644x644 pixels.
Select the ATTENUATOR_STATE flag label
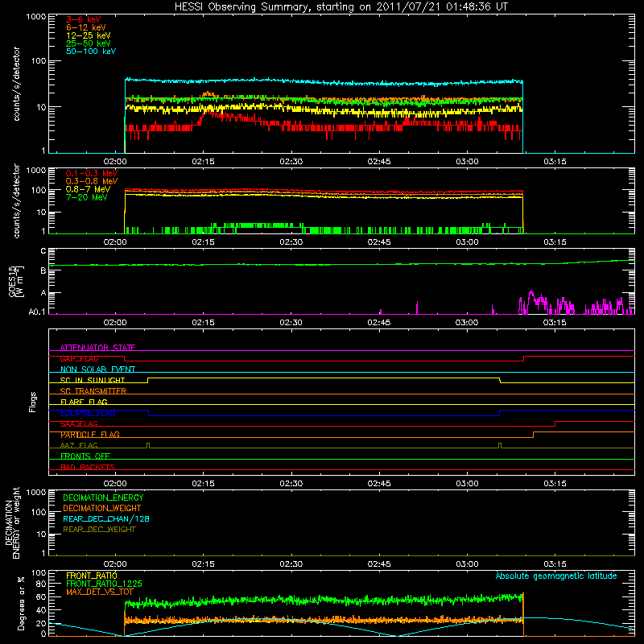coord(97,348)
